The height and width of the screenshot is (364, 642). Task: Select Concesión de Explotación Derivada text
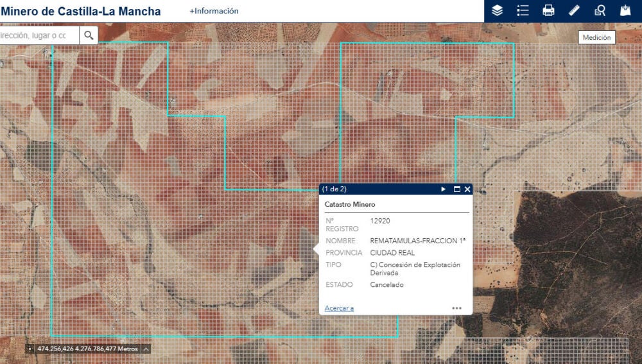[415, 268]
